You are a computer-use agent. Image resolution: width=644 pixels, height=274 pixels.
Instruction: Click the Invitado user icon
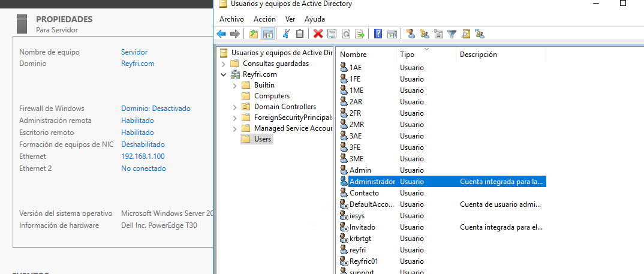344,227
